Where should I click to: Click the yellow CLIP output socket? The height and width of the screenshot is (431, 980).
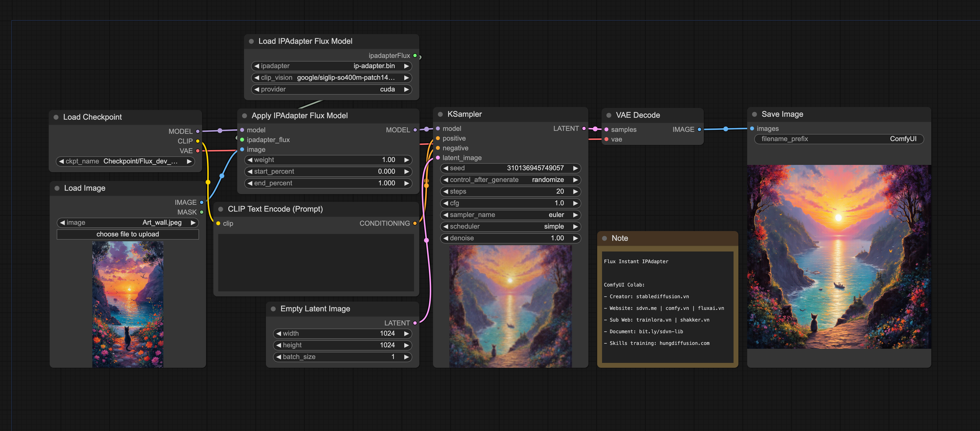pos(198,141)
